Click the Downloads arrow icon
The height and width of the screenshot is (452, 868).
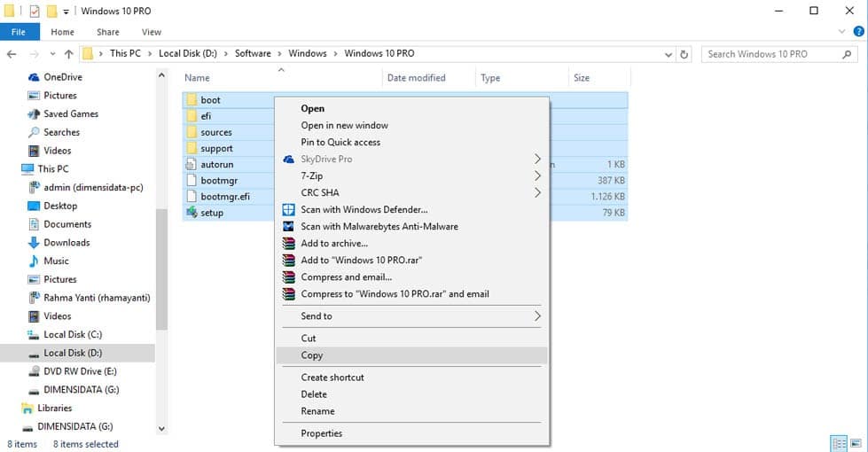tap(34, 242)
